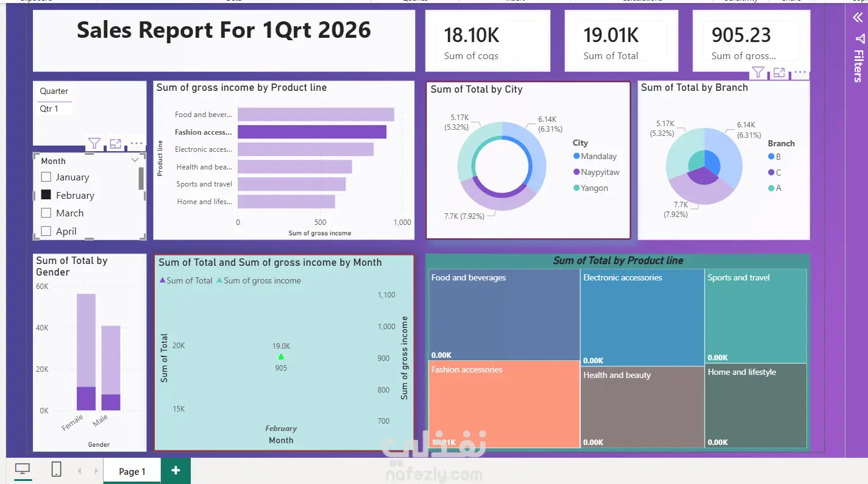
Task: Click the Month slicer scrollbar
Action: pyautogui.click(x=141, y=179)
